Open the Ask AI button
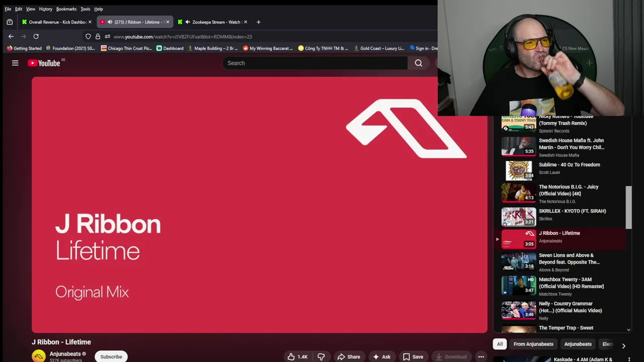Viewport: 644px width, 362px height. coord(381,356)
